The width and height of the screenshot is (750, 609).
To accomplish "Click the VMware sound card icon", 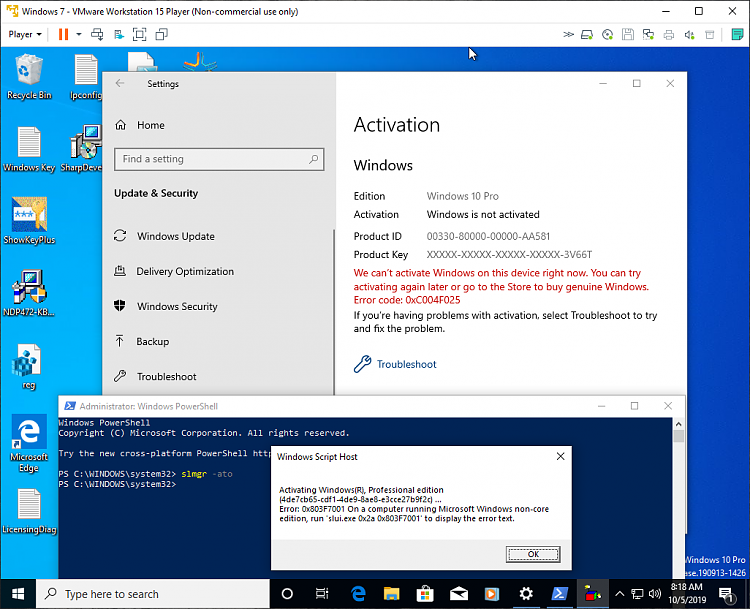I will coord(689,34).
